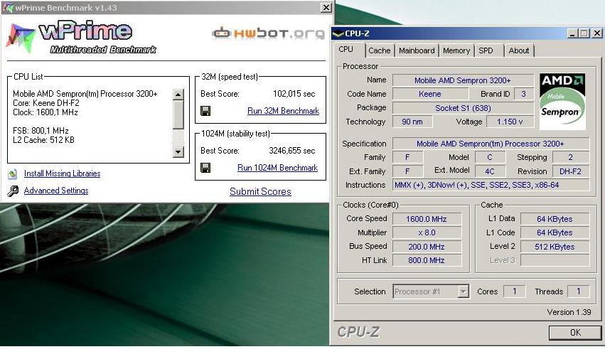Close the CPU-Z window
The image size is (605, 364).
click(597, 33)
